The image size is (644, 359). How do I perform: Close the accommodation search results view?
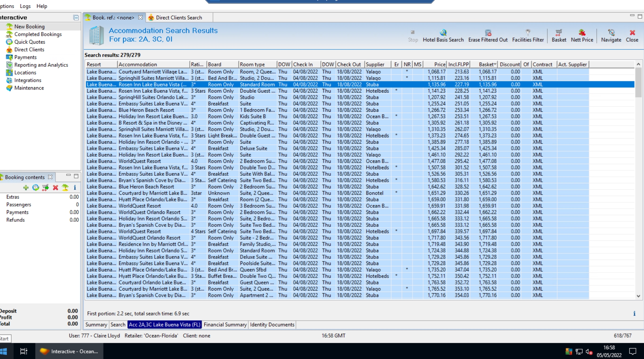[632, 35]
